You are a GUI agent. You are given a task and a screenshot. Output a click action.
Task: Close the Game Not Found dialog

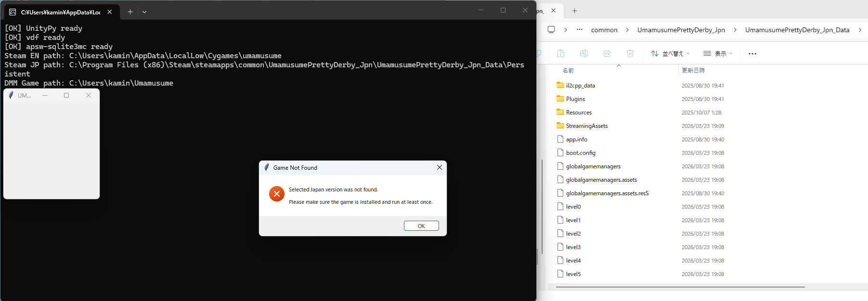439,167
